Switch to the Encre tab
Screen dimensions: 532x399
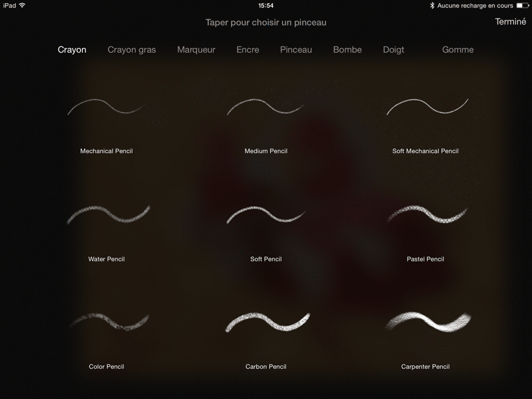248,49
